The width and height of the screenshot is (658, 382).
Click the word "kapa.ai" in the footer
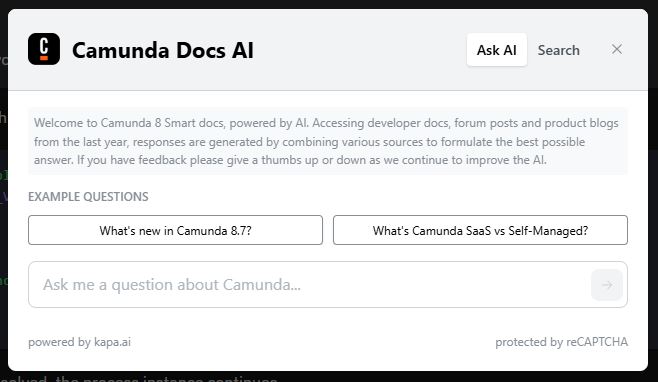(x=112, y=342)
